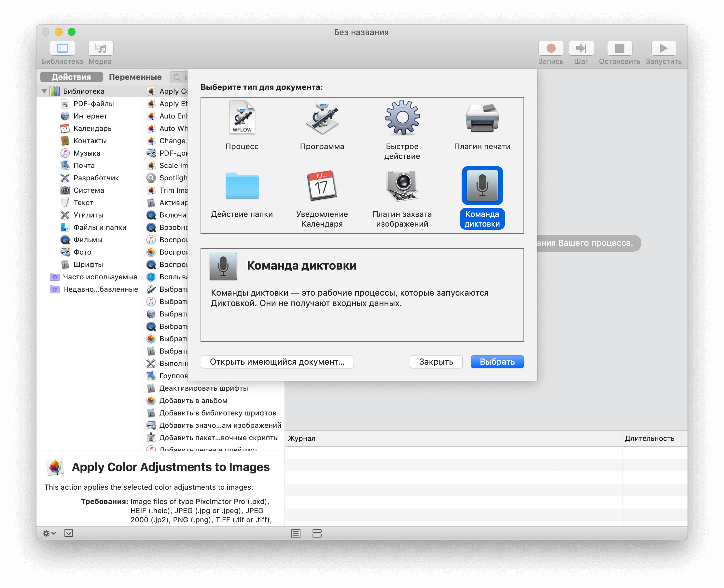
Task: Select Файлы и папки category
Action: coord(90,227)
